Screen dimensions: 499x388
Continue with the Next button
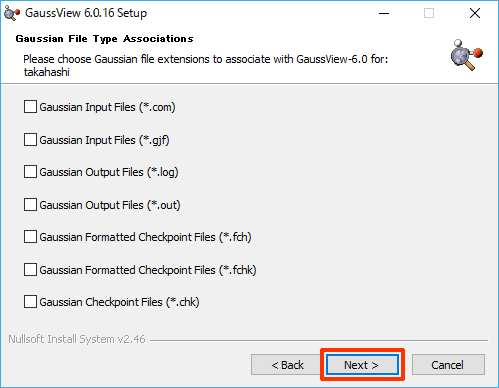(362, 365)
